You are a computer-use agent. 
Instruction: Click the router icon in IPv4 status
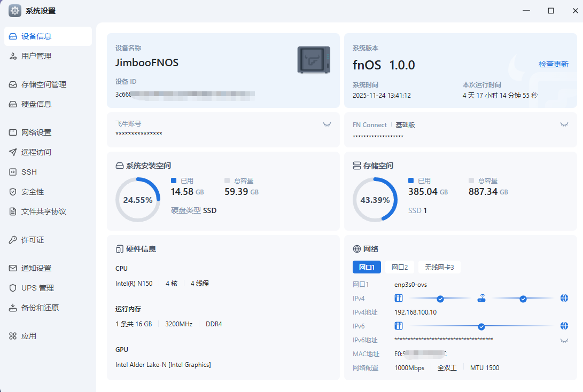[481, 299]
